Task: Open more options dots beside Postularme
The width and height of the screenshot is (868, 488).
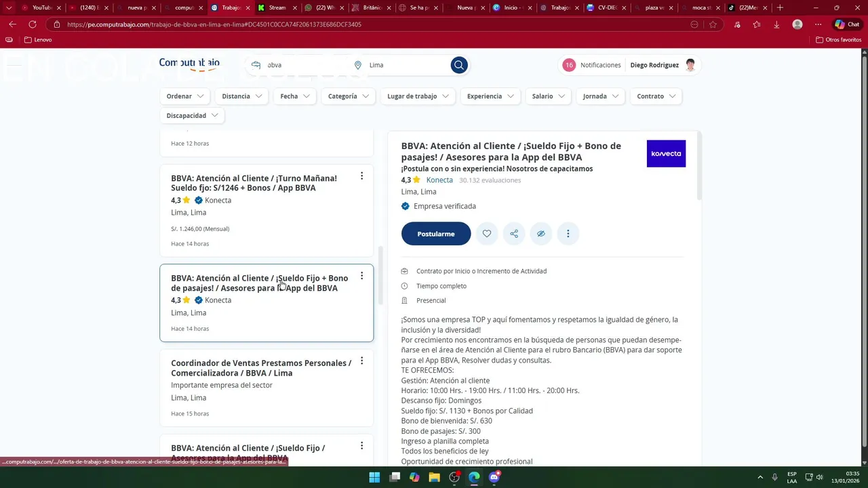Action: [568, 234]
